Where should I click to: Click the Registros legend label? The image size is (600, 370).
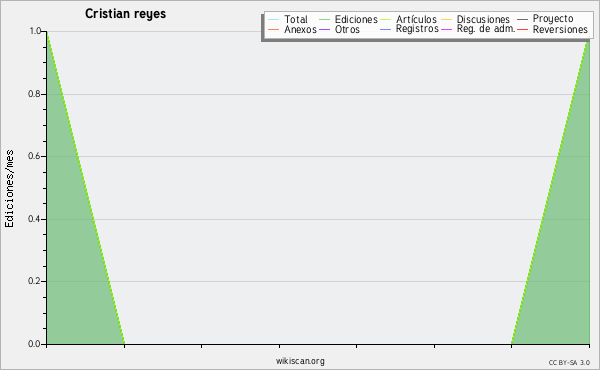click(417, 29)
